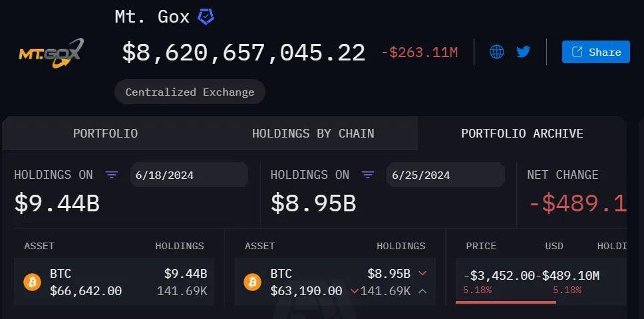
Task: Click the red down arrow beside $63,190.00
Action: click(x=354, y=291)
